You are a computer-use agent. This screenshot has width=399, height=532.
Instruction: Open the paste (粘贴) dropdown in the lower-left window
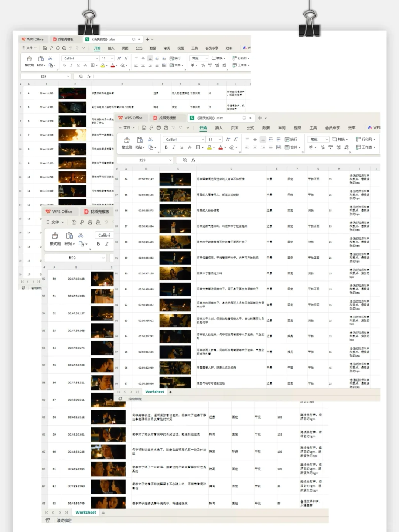coord(74,244)
